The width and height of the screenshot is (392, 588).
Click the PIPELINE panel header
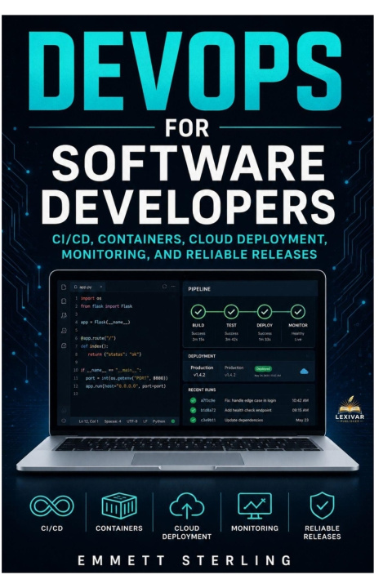[199, 289]
